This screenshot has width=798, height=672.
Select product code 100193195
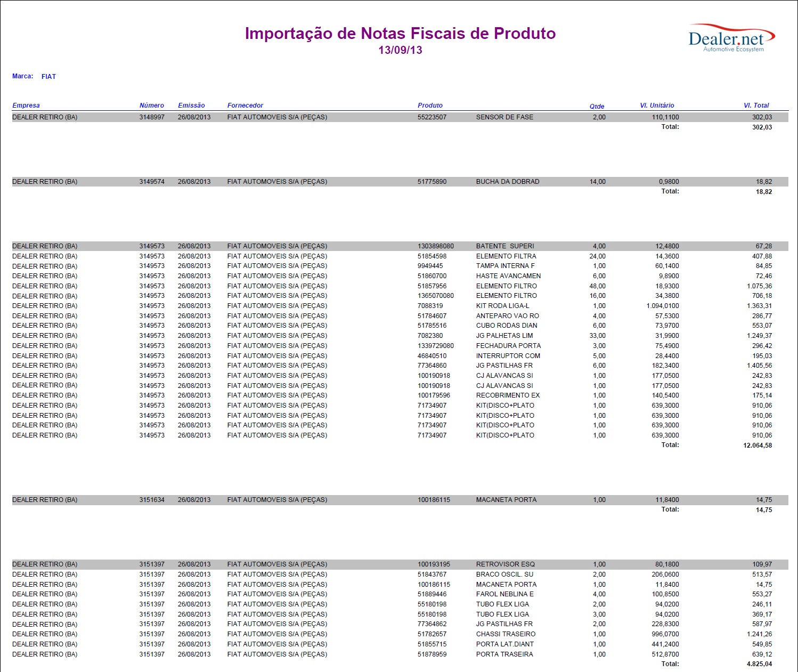434,564
